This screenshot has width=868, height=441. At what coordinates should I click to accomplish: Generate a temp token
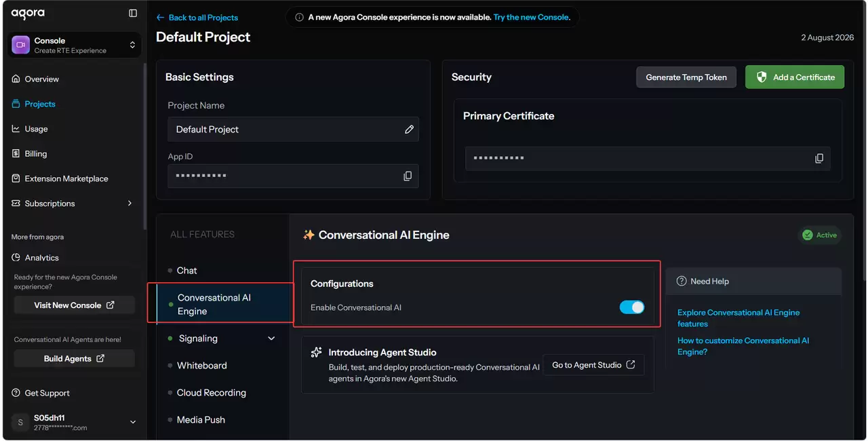coord(686,77)
